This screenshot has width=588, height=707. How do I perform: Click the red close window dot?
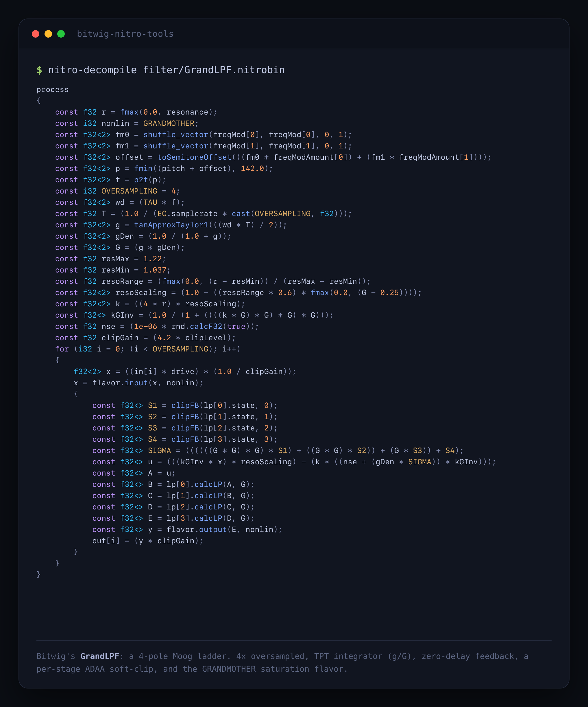36,34
